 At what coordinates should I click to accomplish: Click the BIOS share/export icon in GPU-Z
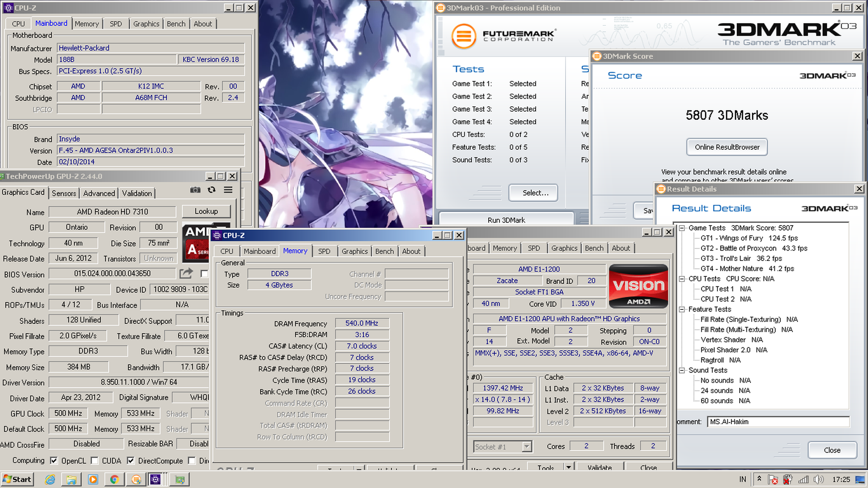point(186,273)
